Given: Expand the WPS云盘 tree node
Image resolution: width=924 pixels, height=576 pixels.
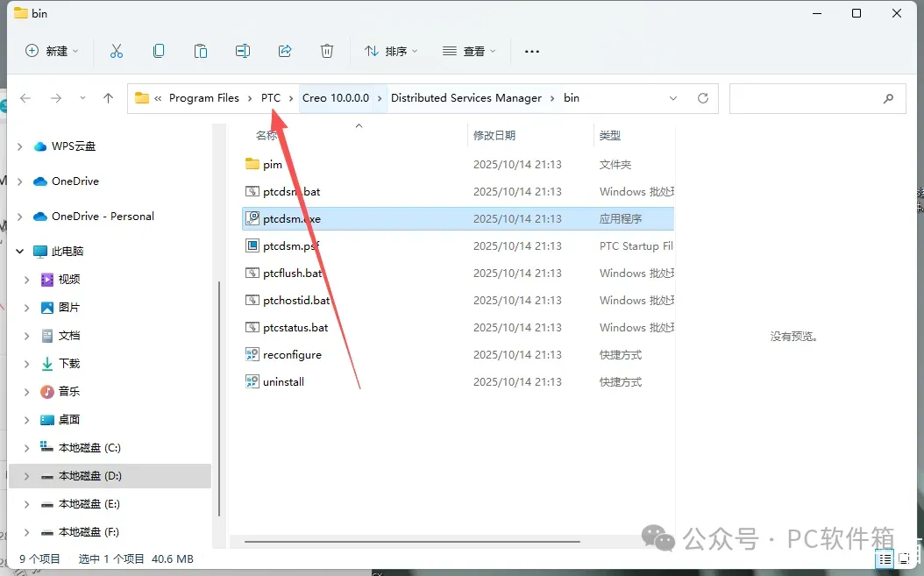Looking at the screenshot, I should (x=19, y=146).
